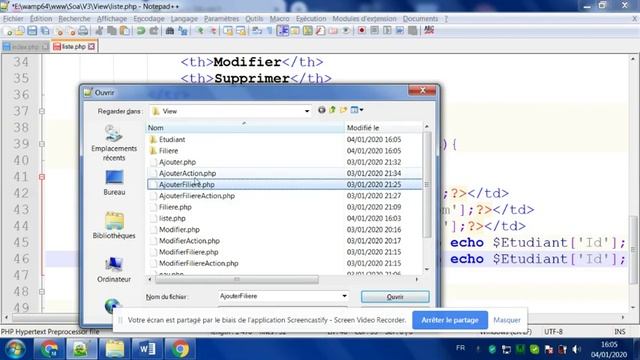
Task: Switch to the index.php tab
Action: click(25, 47)
